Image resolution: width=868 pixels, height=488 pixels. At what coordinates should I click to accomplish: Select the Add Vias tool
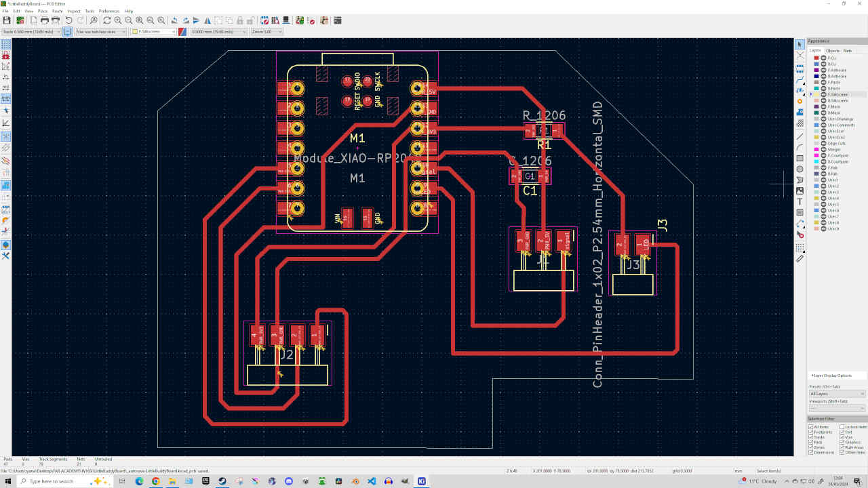[800, 101]
